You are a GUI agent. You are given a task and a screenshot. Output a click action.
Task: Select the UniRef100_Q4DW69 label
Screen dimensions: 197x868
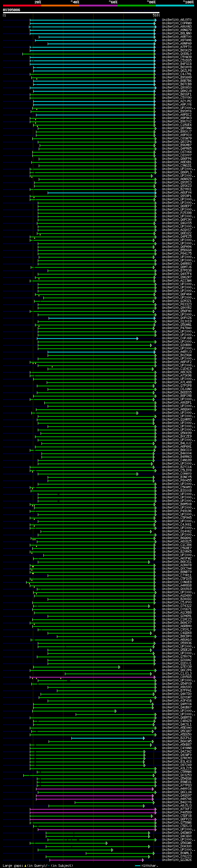coord(176,833)
